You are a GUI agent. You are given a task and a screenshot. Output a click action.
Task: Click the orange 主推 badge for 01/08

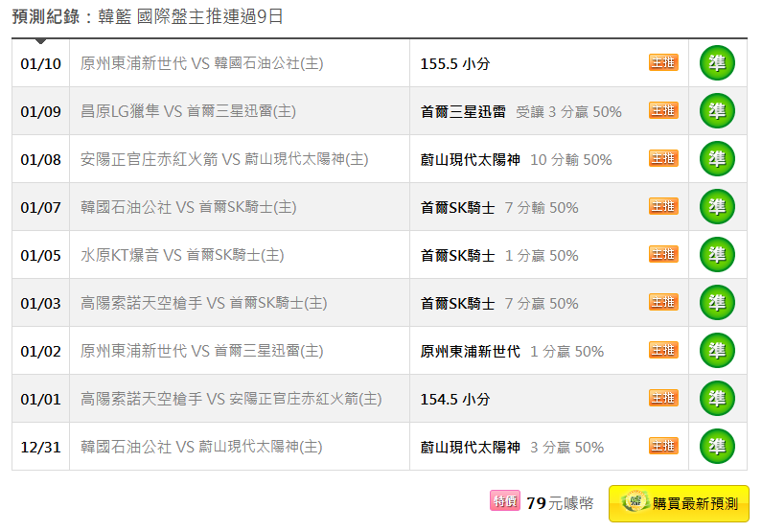[663, 158]
